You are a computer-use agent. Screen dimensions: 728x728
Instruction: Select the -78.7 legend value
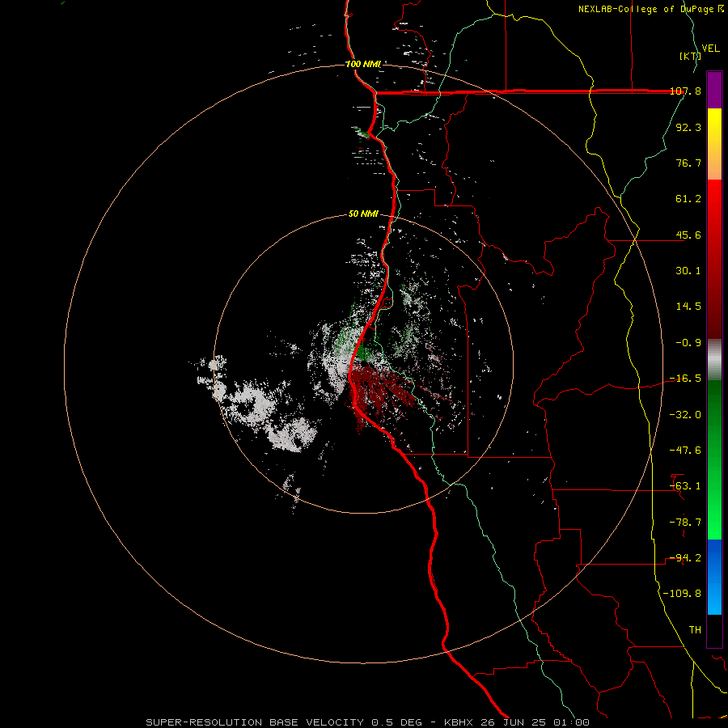point(686,523)
